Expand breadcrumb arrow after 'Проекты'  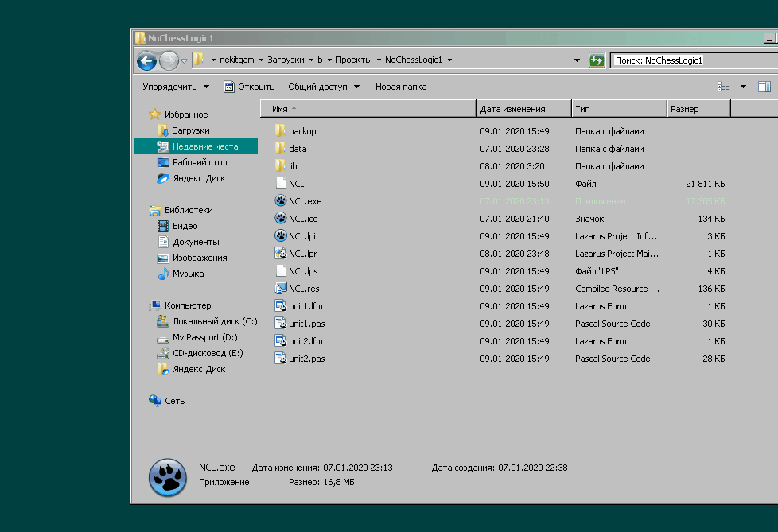(x=379, y=60)
